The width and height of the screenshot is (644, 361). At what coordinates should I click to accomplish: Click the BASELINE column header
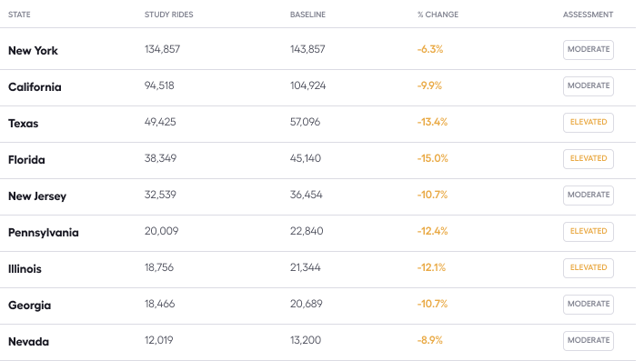click(x=307, y=15)
